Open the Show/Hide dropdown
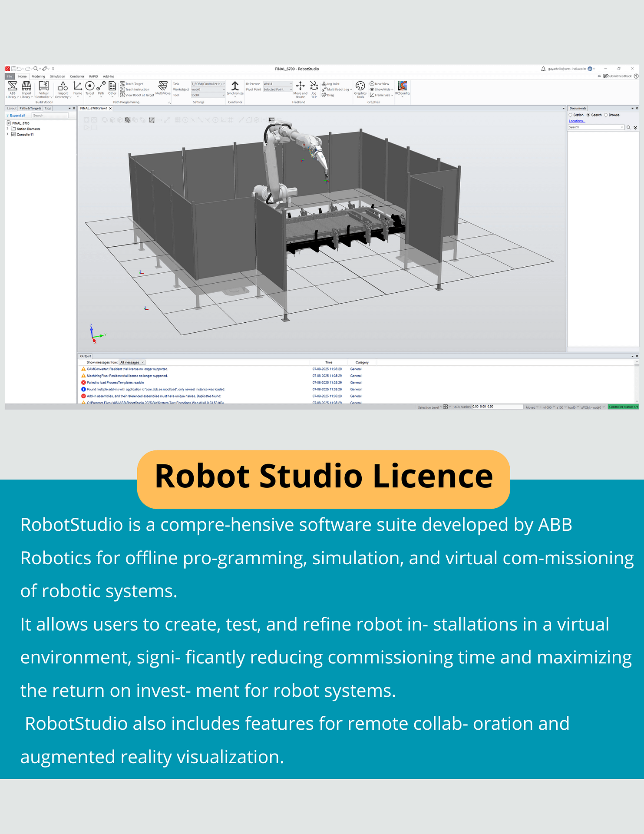The height and width of the screenshot is (834, 644). [382, 89]
